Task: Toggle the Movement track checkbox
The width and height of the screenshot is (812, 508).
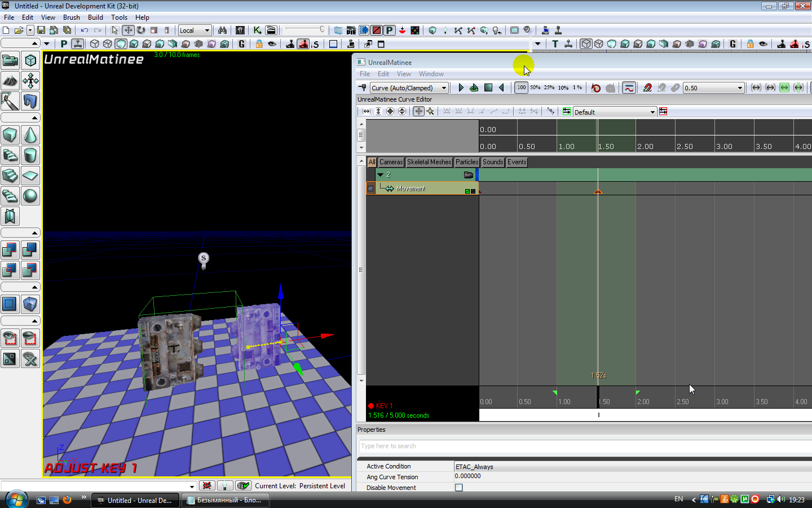Action: click(x=370, y=189)
